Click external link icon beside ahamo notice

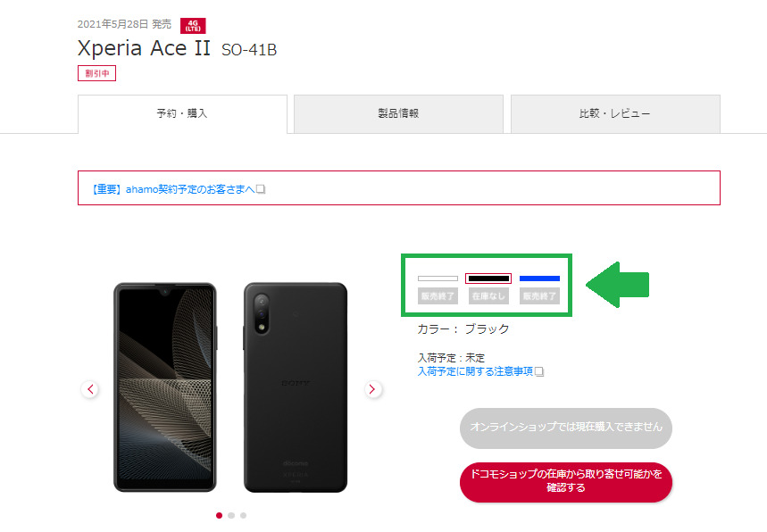(262, 188)
